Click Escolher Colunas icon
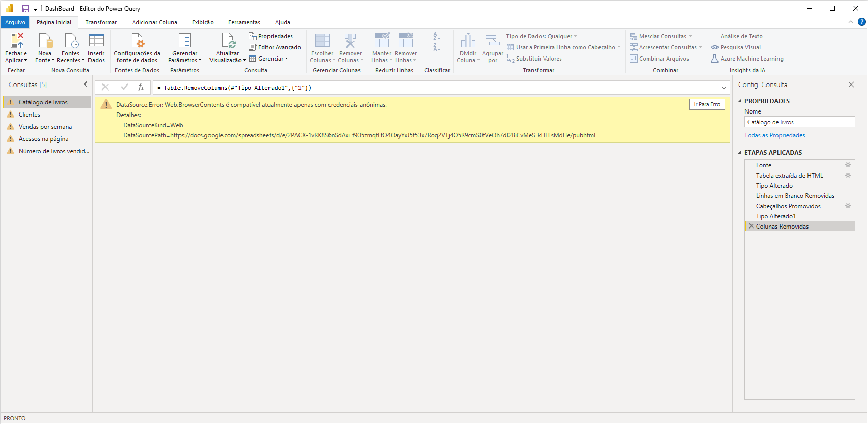This screenshot has height=424, width=868. 322,40
